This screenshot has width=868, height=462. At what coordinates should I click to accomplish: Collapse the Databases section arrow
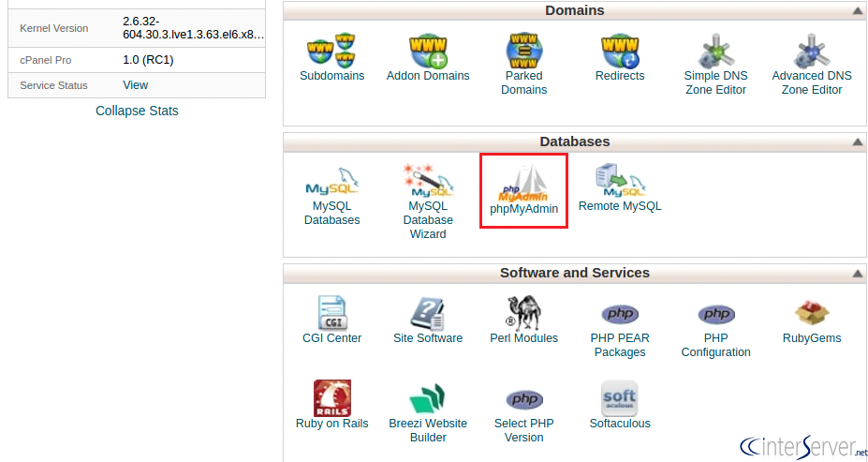pos(858,142)
